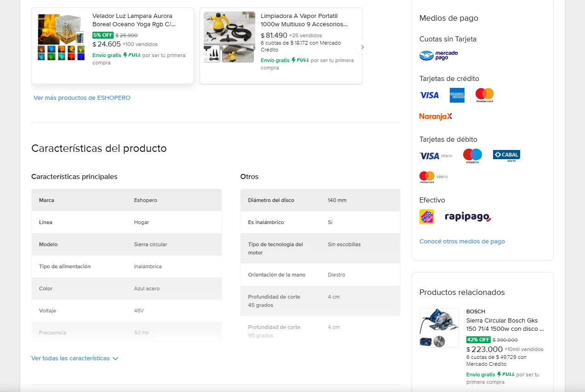This screenshot has width=585, height=392.
Task: Click the Características principales subheading
Action: [x=74, y=177]
